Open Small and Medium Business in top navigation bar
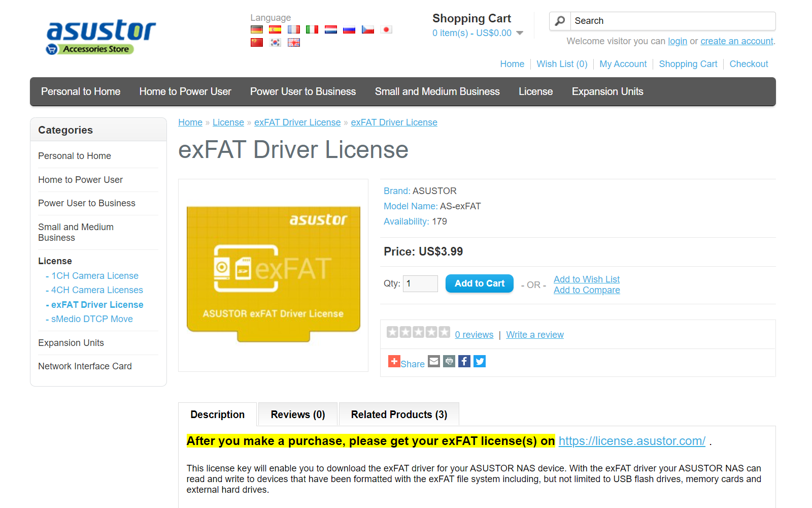The image size is (812, 508). [x=437, y=91]
